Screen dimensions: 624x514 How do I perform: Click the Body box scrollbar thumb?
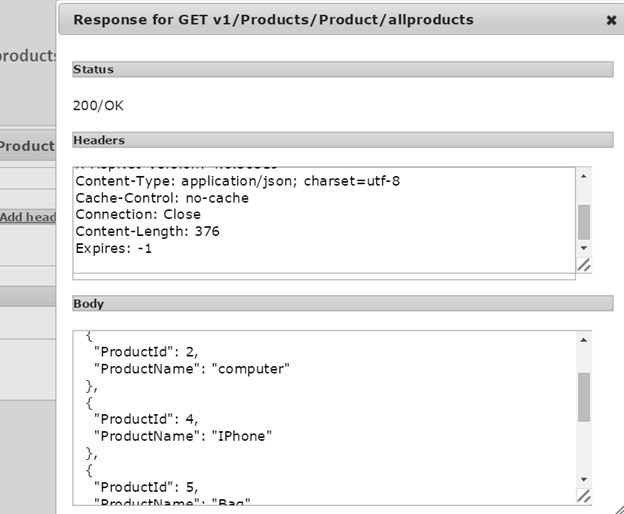pyautogui.click(x=584, y=397)
